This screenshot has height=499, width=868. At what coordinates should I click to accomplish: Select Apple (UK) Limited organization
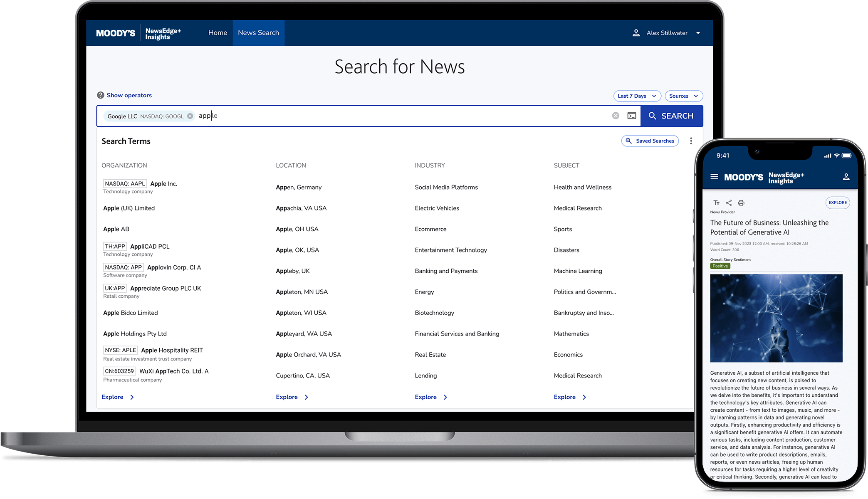pos(129,208)
